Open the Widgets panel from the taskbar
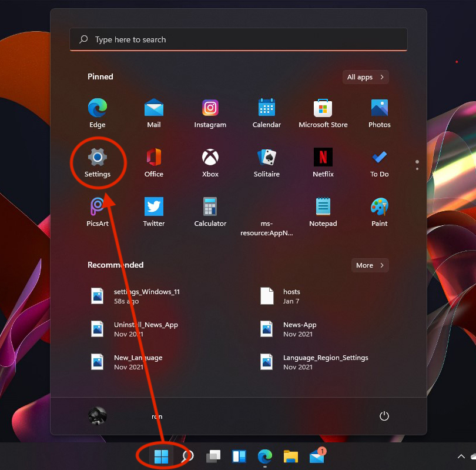Image resolution: width=476 pixels, height=470 pixels. (x=239, y=456)
